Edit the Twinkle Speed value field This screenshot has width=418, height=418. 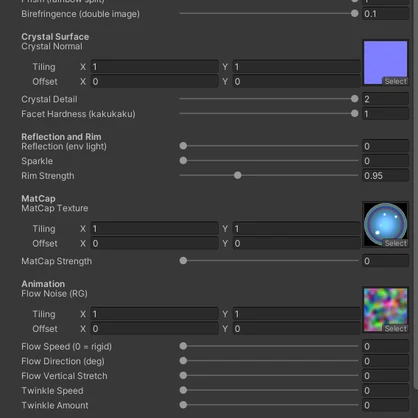coord(385,390)
